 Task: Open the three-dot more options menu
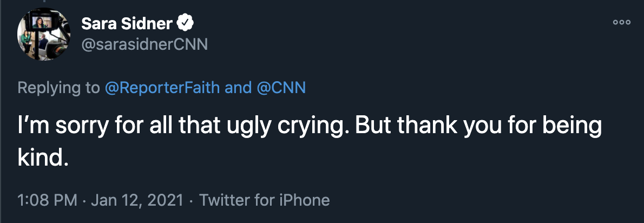[621, 23]
